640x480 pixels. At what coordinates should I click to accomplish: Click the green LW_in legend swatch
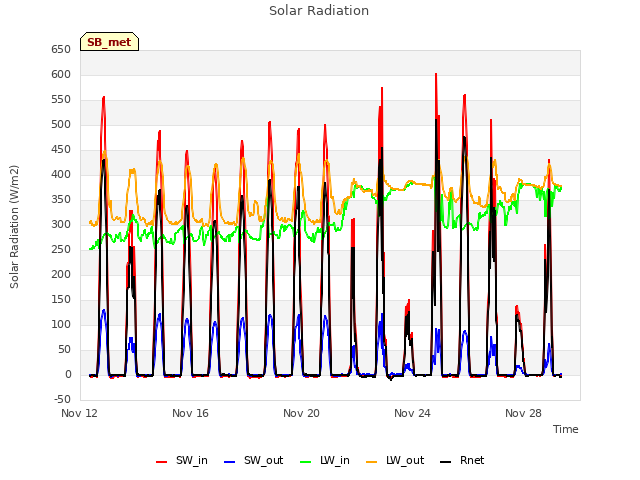point(306,462)
